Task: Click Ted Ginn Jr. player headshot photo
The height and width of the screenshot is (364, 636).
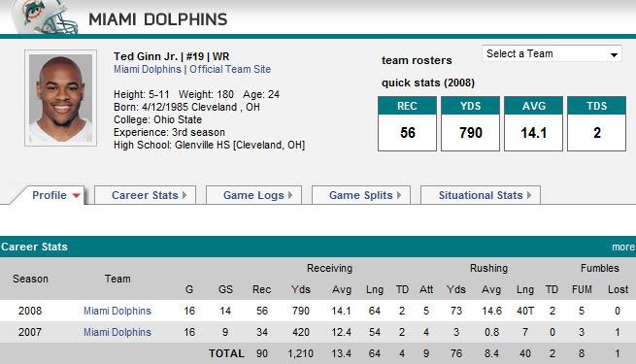Action: (x=61, y=98)
